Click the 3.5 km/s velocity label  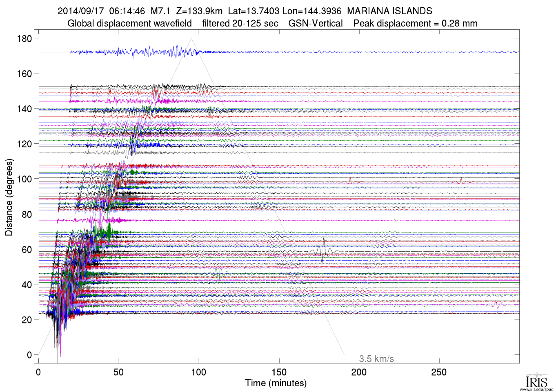(x=376, y=359)
